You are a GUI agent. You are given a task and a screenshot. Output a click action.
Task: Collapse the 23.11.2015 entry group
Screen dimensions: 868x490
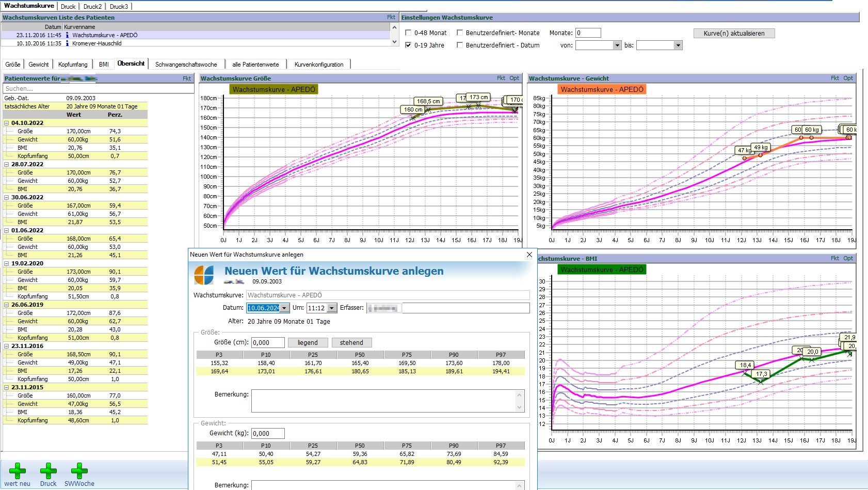pos(7,387)
